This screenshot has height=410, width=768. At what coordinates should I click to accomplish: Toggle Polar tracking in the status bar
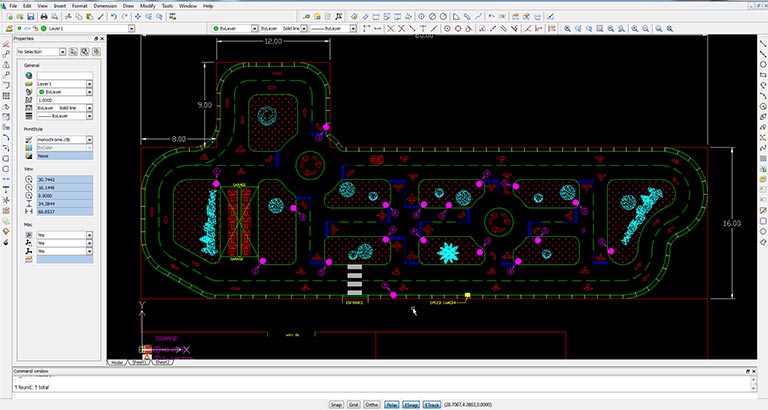tap(391, 405)
